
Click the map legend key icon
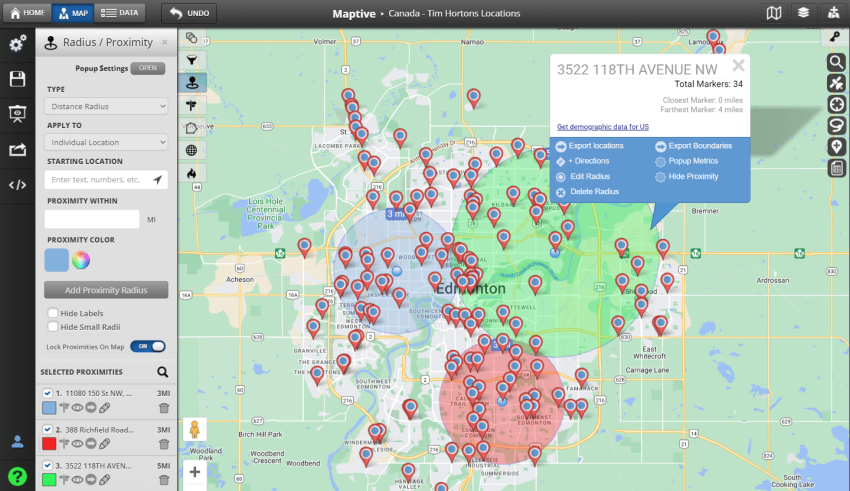(837, 37)
